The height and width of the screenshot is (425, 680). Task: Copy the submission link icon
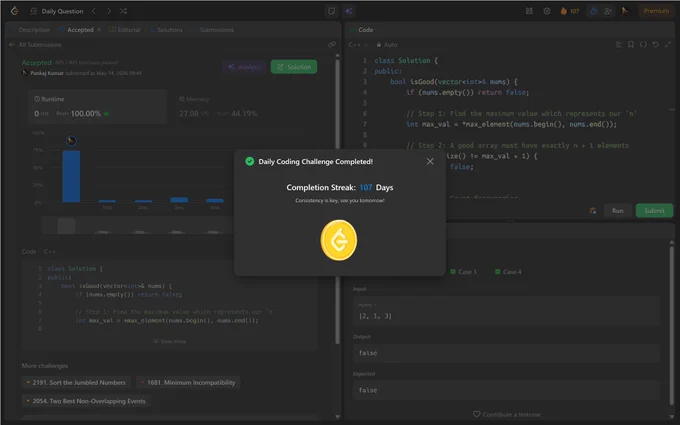point(332,44)
